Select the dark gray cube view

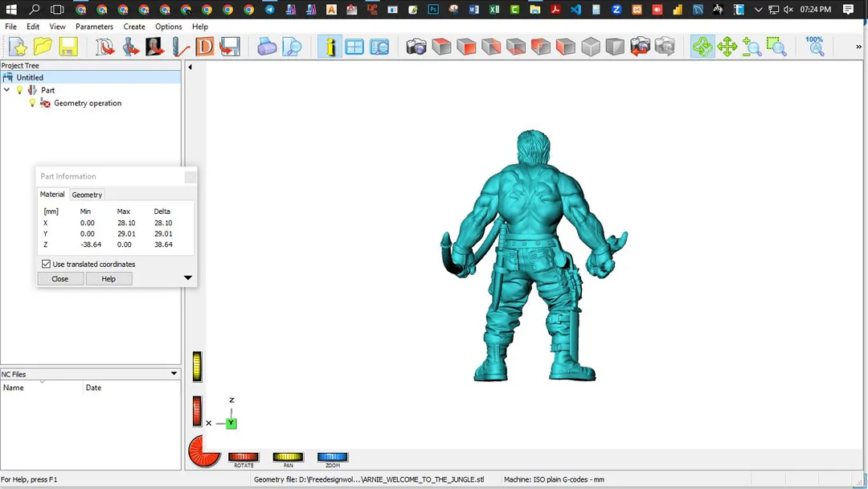[615, 47]
